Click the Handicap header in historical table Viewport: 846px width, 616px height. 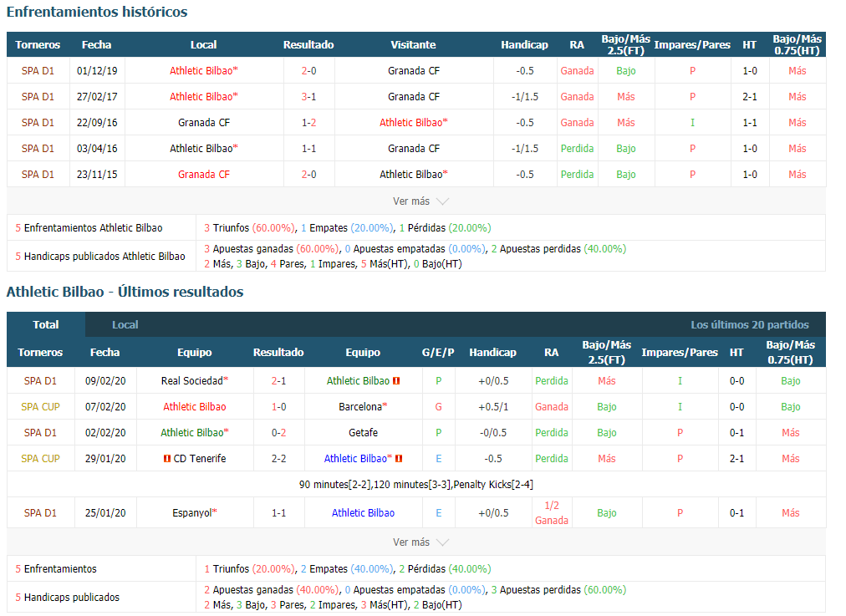524,45
